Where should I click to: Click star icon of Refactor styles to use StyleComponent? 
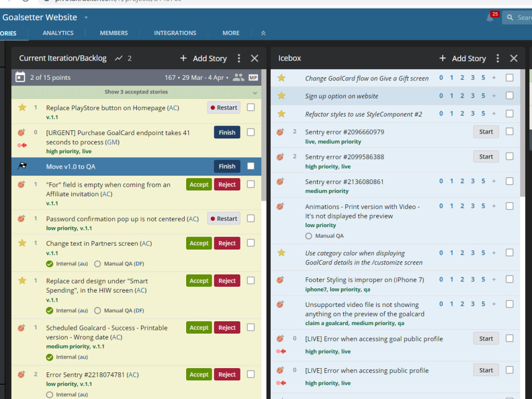point(281,114)
